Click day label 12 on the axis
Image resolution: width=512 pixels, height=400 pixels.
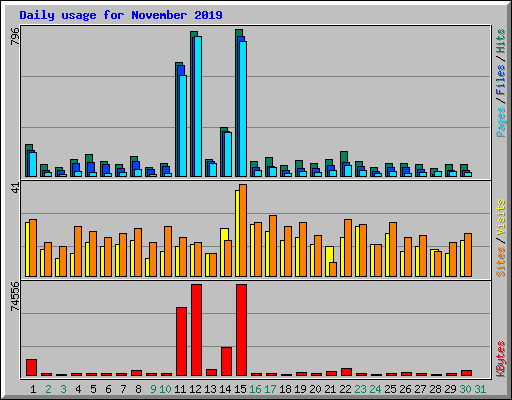click(195, 389)
